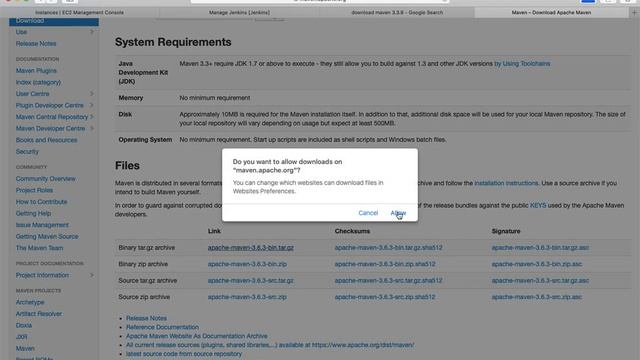Download apache-maven-3.6.3-src.tar.gz
Image resolution: width=640 pixels, height=360 pixels.
251,281
